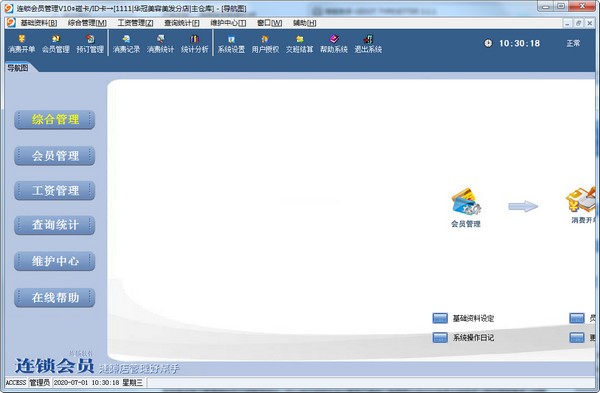This screenshot has height=393, width=600.
Task: Open the 查询统计 menu in menu bar
Action: point(182,23)
